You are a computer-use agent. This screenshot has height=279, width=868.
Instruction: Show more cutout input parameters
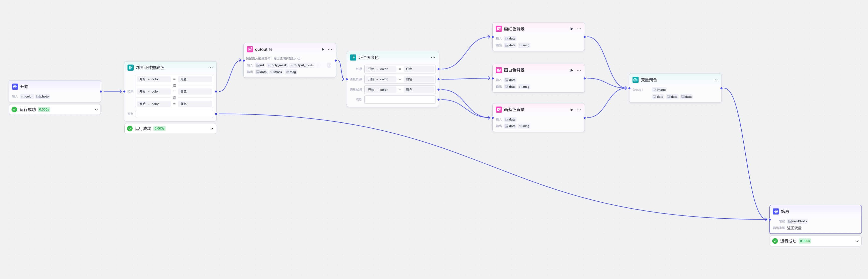[329, 65]
